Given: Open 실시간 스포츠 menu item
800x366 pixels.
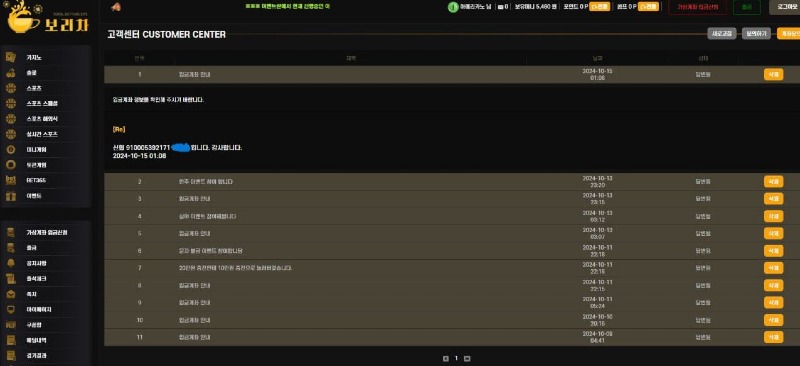Looking at the screenshot, I should point(42,134).
